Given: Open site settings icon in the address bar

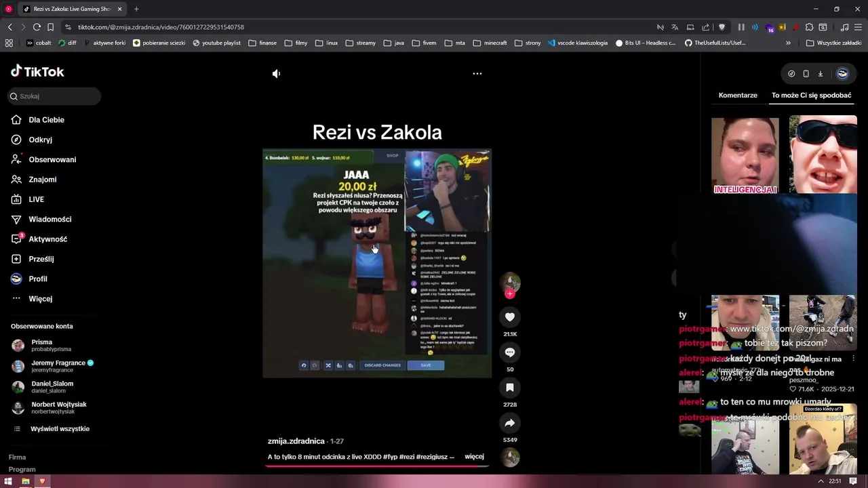Looking at the screenshot, I should tap(68, 27).
